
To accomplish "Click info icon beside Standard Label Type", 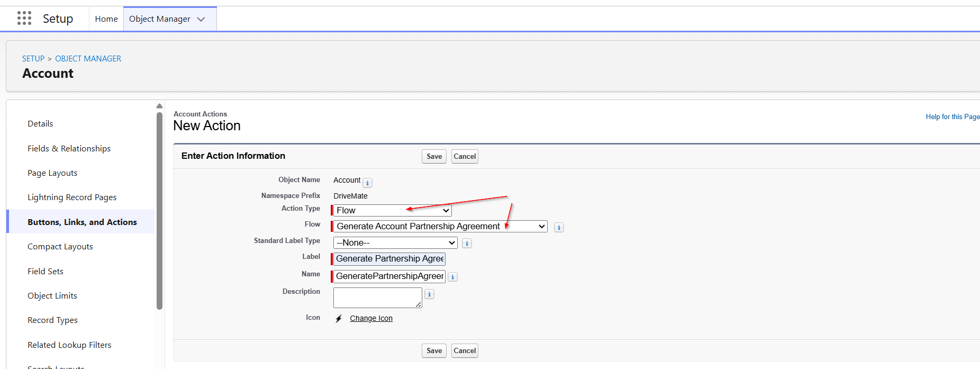I will pyautogui.click(x=467, y=244).
